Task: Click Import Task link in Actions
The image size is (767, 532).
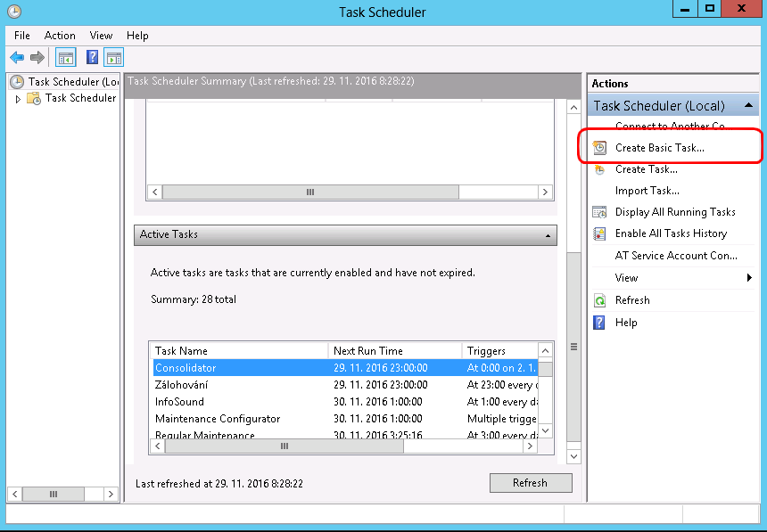Action: 647,191
